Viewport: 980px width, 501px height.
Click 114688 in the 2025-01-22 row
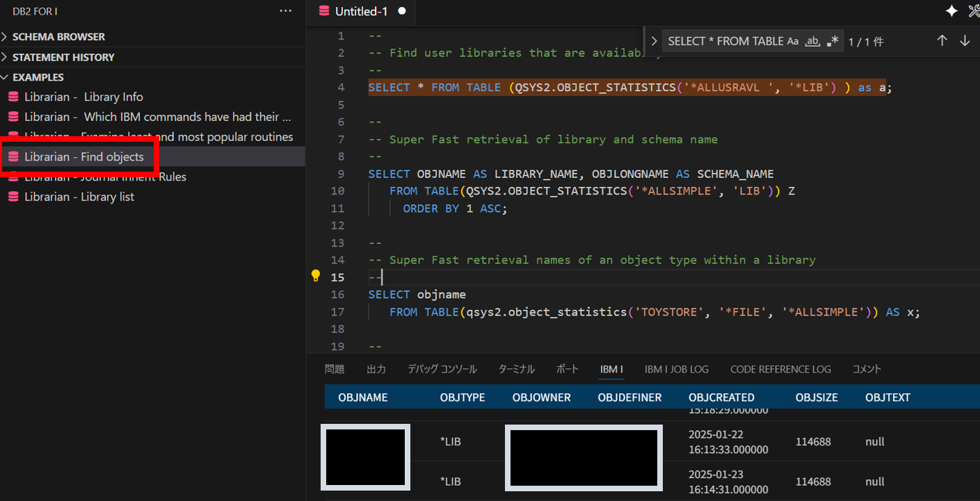coord(813,441)
